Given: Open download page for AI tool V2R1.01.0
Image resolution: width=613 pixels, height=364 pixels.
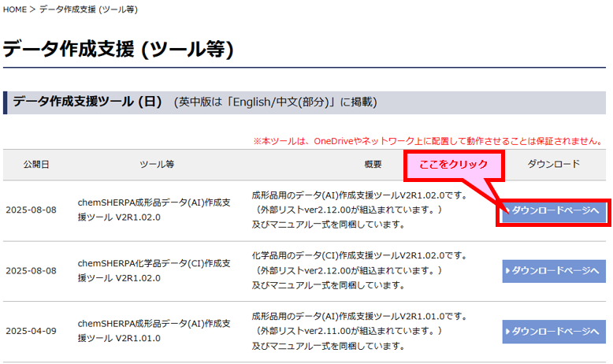Looking at the screenshot, I should (x=554, y=332).
